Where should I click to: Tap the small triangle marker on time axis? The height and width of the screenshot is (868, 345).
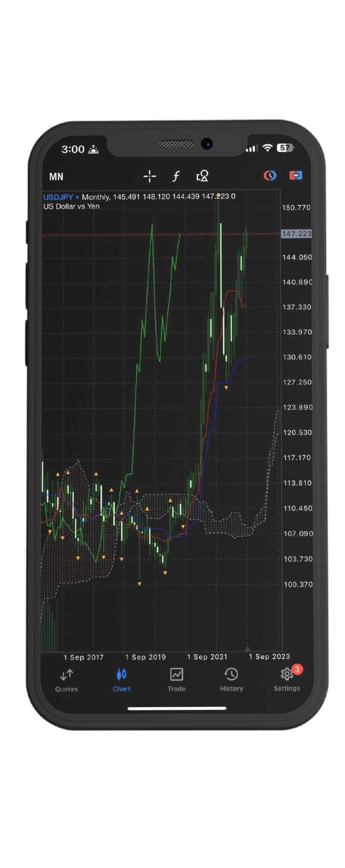click(x=247, y=649)
